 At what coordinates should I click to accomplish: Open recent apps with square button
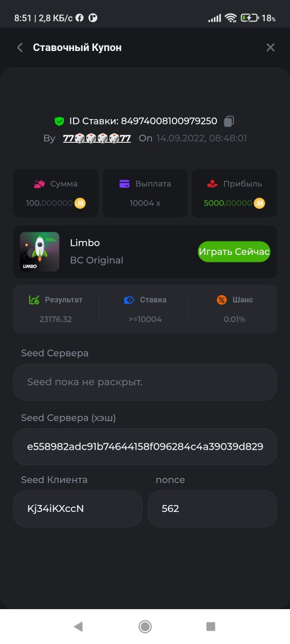click(x=211, y=626)
